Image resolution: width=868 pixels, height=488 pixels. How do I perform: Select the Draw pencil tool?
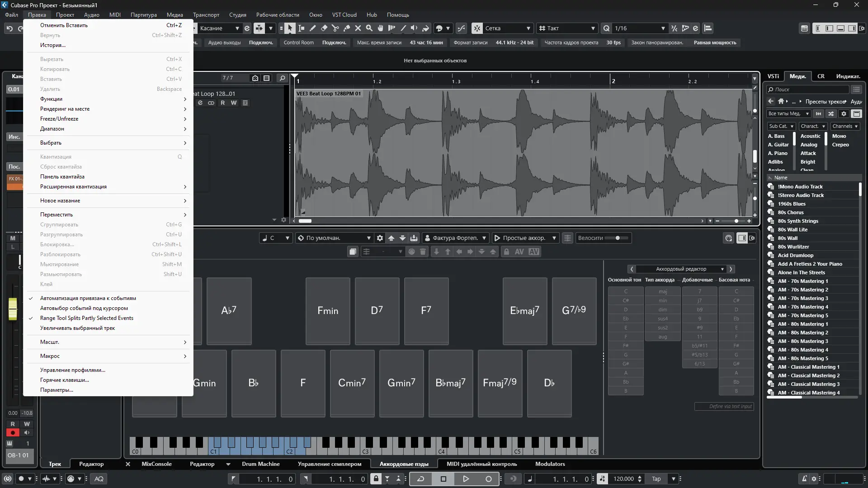pos(312,28)
